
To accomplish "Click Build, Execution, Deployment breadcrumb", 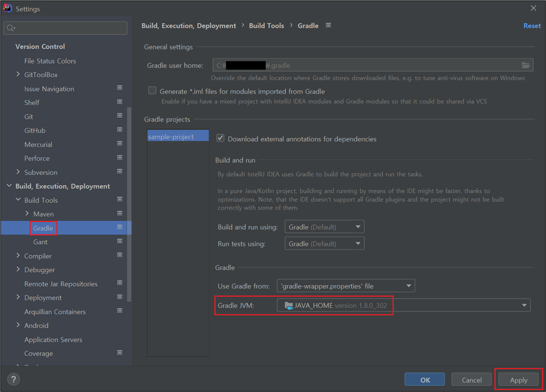I will (189, 26).
